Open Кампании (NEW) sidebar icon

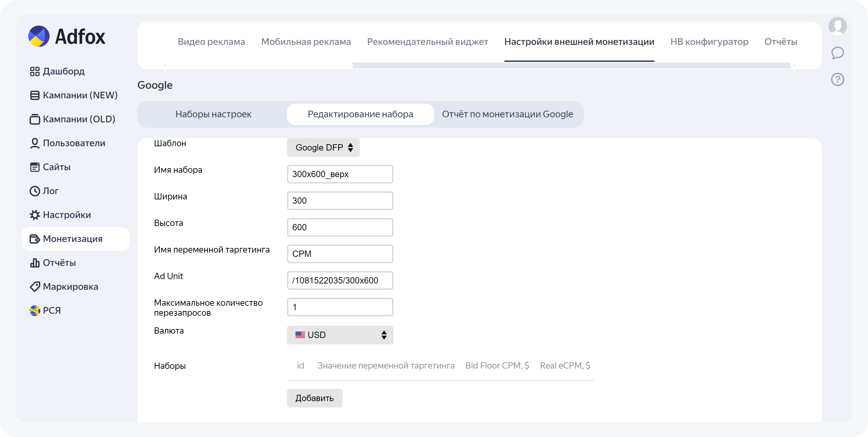(x=35, y=95)
